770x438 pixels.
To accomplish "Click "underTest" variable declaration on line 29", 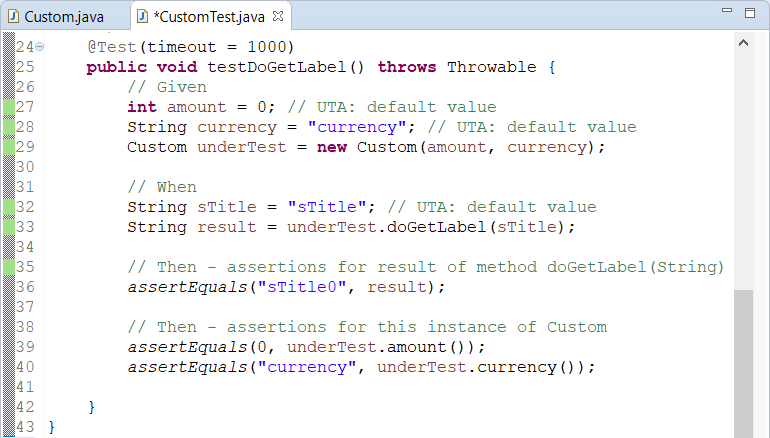I will 241,147.
